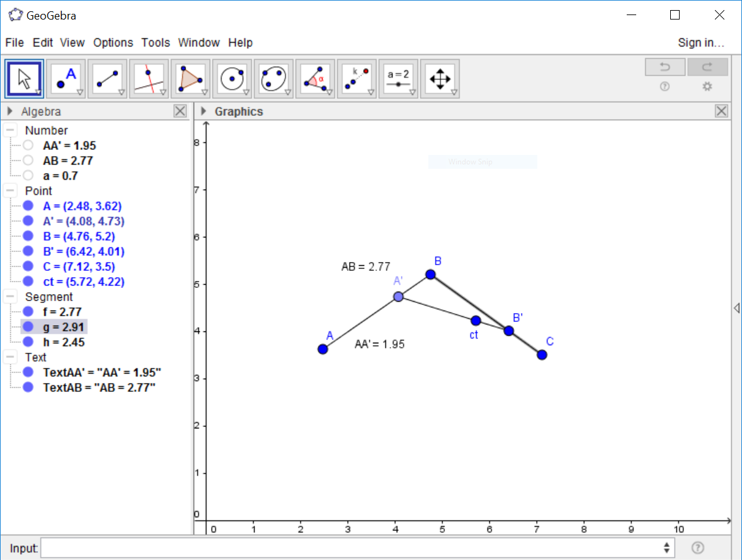The width and height of the screenshot is (742, 560).
Task: Open the Tools menu
Action: (156, 43)
